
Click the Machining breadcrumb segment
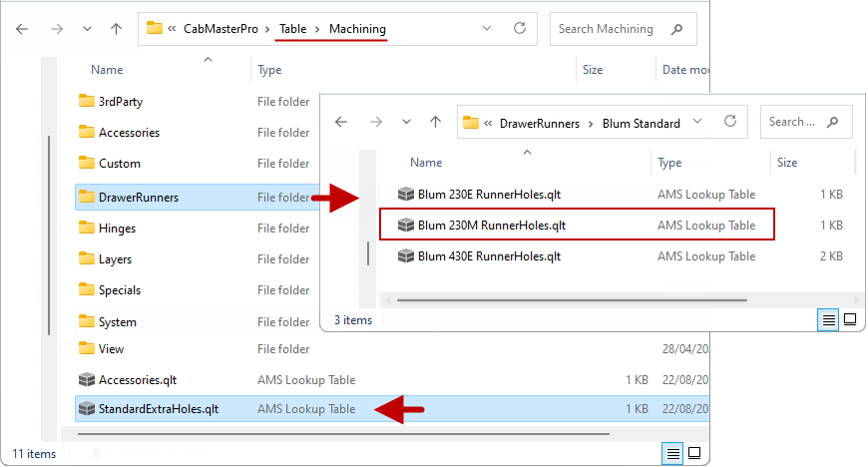pos(357,29)
